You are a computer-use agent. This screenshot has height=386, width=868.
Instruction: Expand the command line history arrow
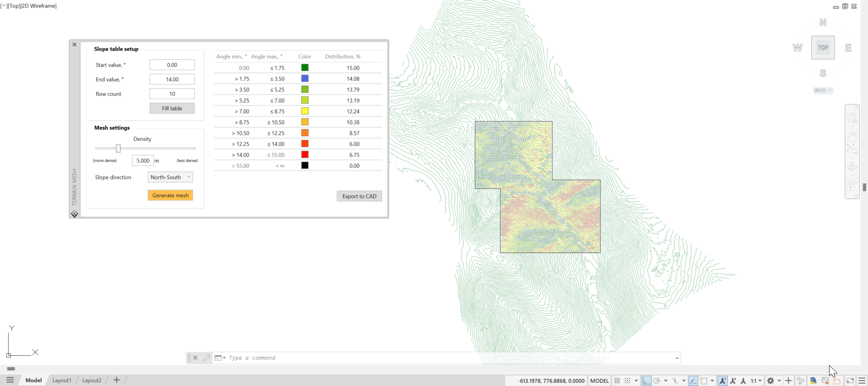(677, 358)
